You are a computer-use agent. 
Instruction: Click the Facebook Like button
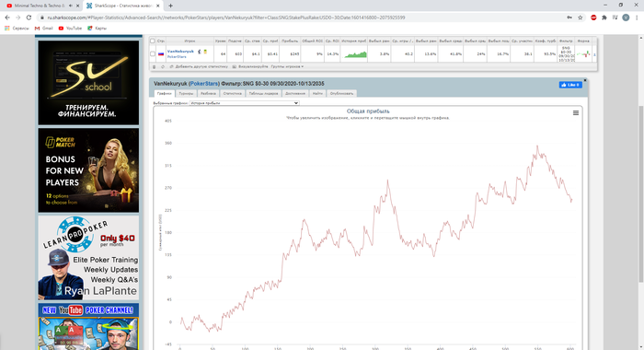pyautogui.click(x=570, y=85)
